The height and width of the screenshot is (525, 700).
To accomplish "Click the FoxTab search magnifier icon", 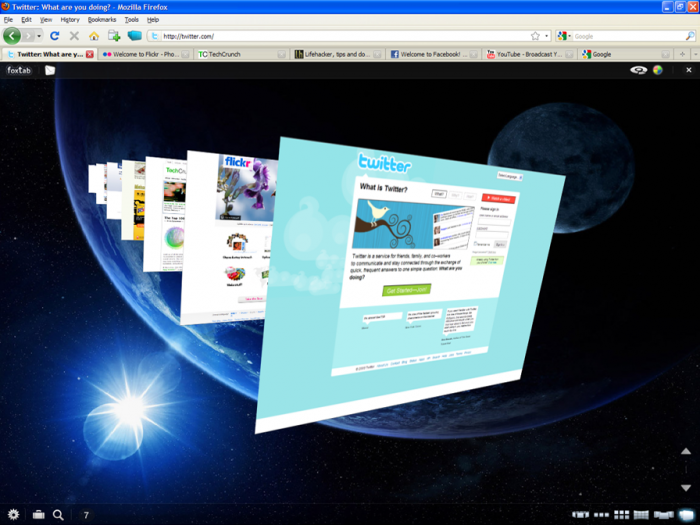I will tap(58, 514).
